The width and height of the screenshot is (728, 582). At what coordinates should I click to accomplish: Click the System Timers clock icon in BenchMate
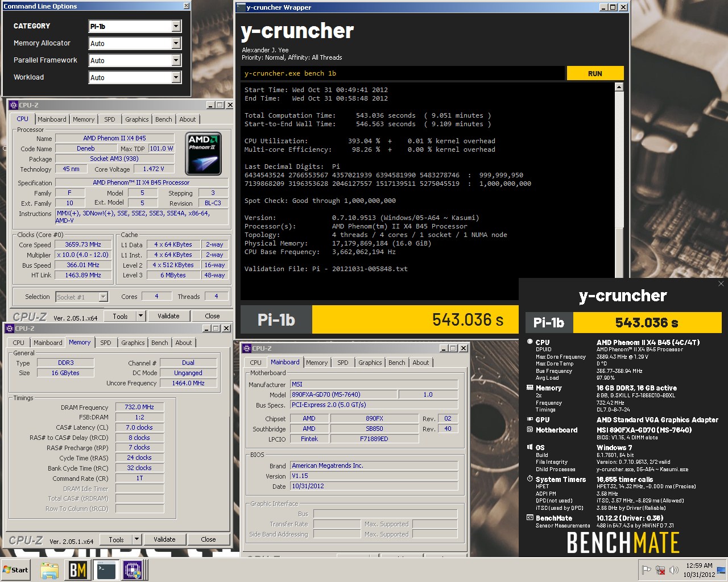coord(530,480)
